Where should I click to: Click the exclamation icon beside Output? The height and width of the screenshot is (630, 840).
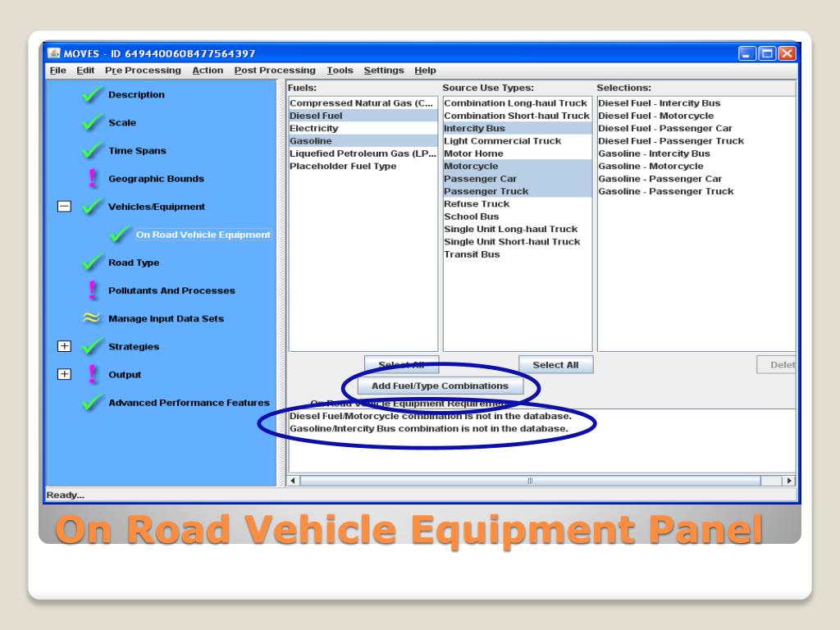pyautogui.click(x=93, y=374)
